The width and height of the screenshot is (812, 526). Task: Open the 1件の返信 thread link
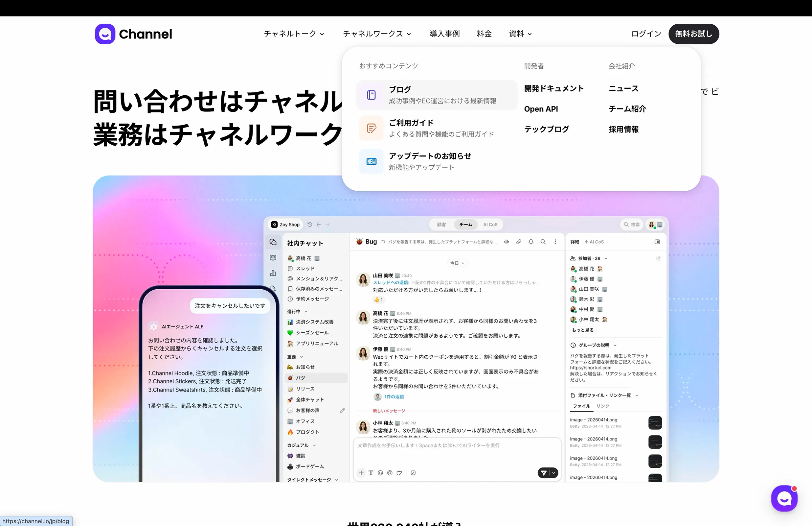(394, 396)
